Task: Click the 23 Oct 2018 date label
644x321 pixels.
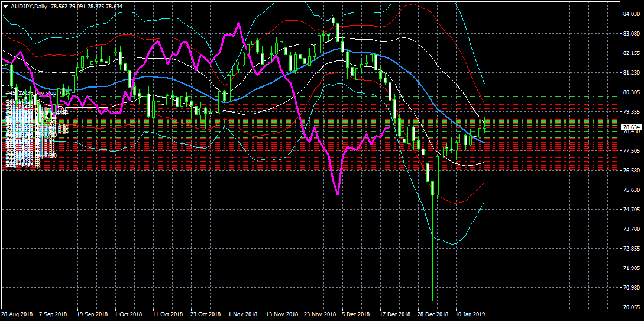Action: [205, 314]
